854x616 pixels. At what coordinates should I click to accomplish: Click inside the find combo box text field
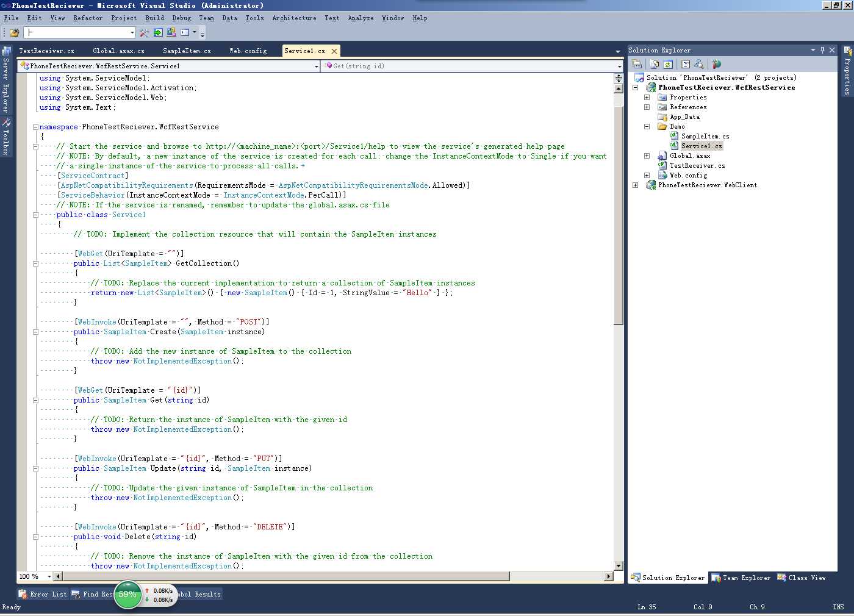click(x=76, y=32)
